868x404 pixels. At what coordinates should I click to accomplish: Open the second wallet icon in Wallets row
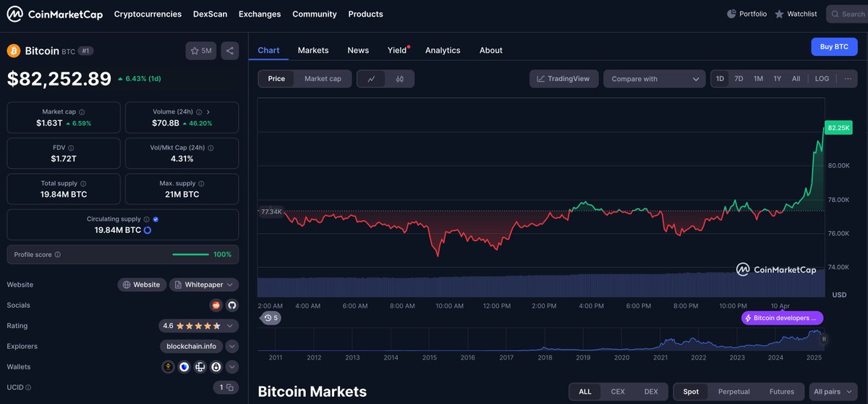(x=184, y=367)
